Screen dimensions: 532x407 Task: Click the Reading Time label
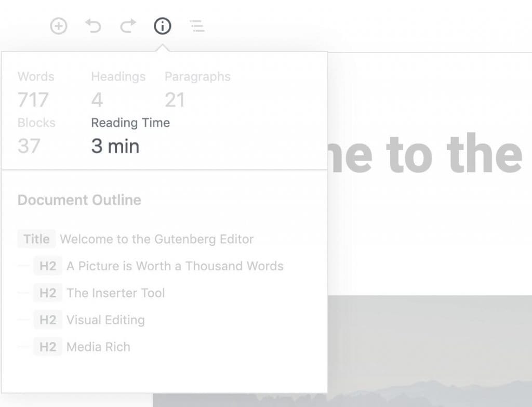(130, 123)
